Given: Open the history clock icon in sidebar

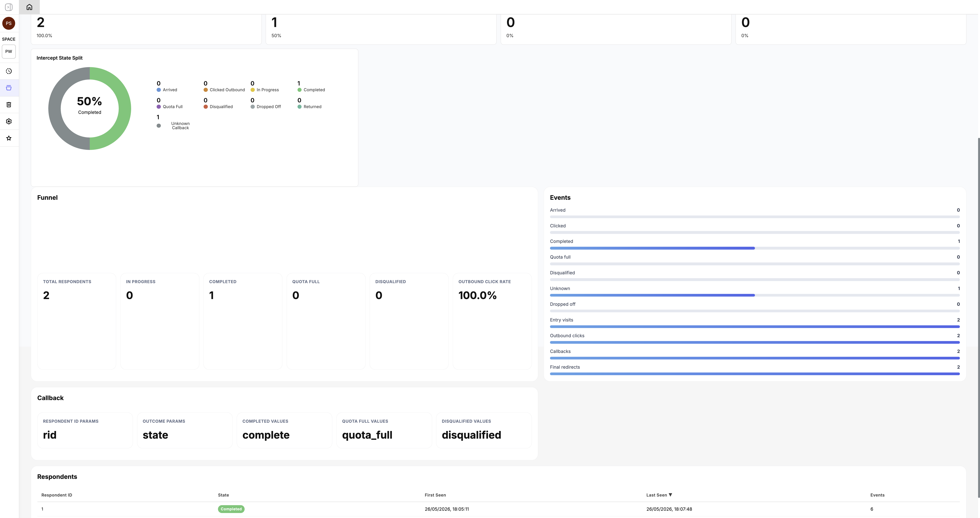Looking at the screenshot, I should click(x=9, y=71).
